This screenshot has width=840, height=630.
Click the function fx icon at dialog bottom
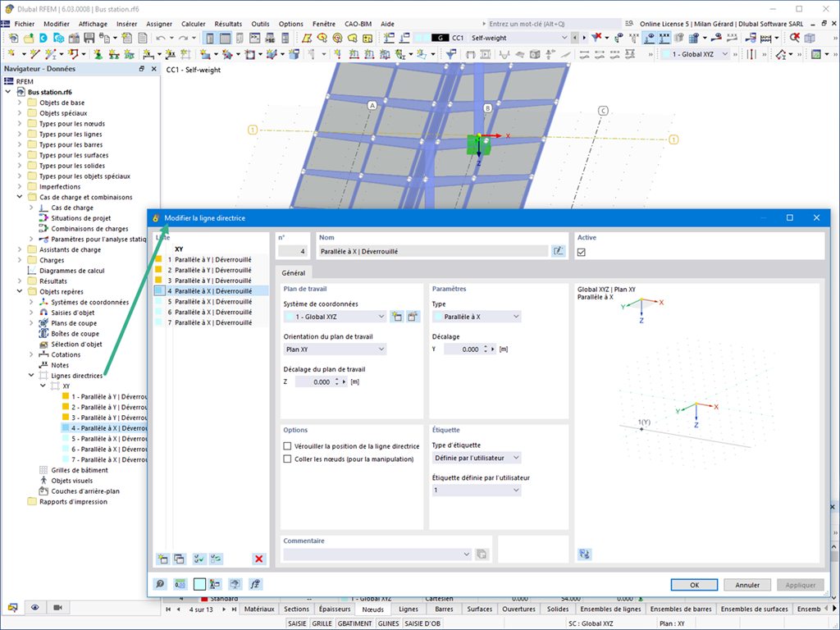pos(256,584)
